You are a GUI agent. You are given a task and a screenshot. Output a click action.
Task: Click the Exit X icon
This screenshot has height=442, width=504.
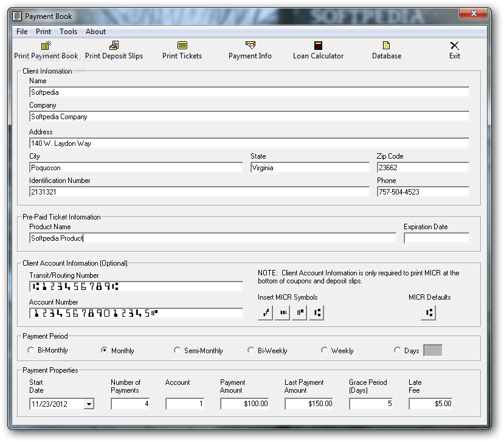(x=455, y=46)
